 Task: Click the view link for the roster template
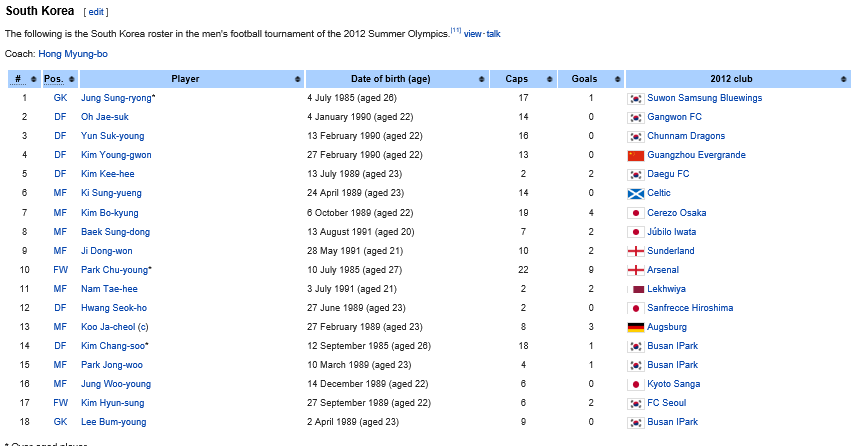473,34
